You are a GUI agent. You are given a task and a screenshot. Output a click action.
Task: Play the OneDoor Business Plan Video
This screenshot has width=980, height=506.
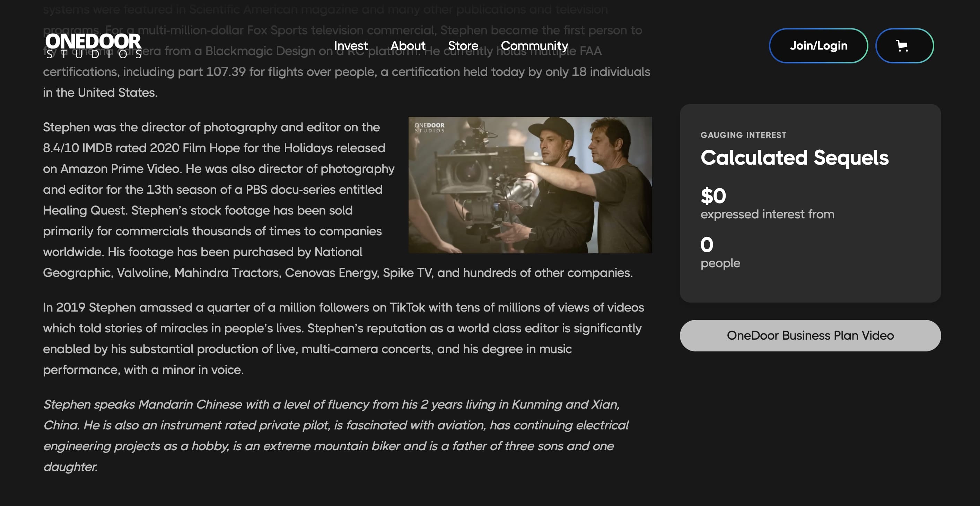[810, 335]
